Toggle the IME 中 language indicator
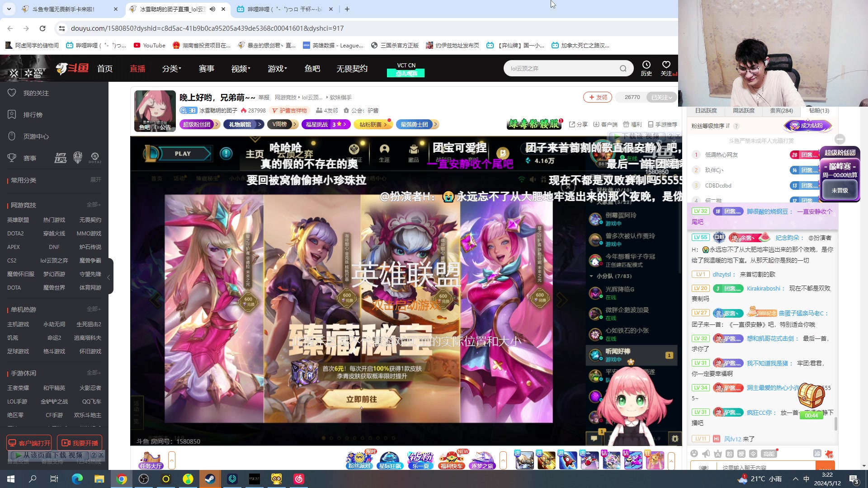The width and height of the screenshot is (868, 488). pyautogui.click(x=807, y=479)
